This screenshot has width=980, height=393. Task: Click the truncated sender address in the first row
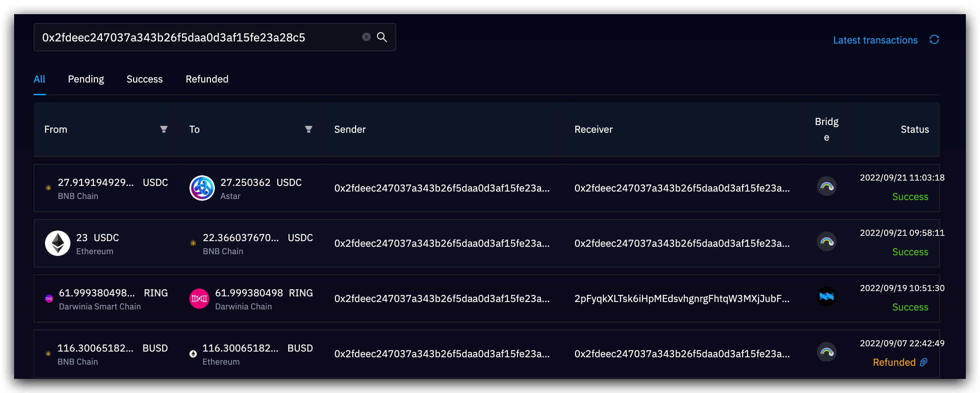click(442, 188)
